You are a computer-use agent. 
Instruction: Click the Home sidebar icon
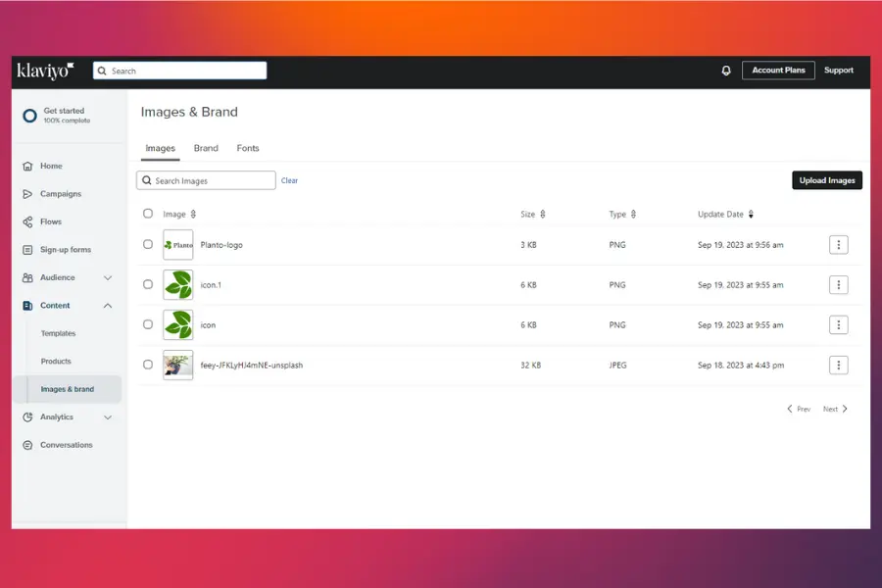(27, 166)
